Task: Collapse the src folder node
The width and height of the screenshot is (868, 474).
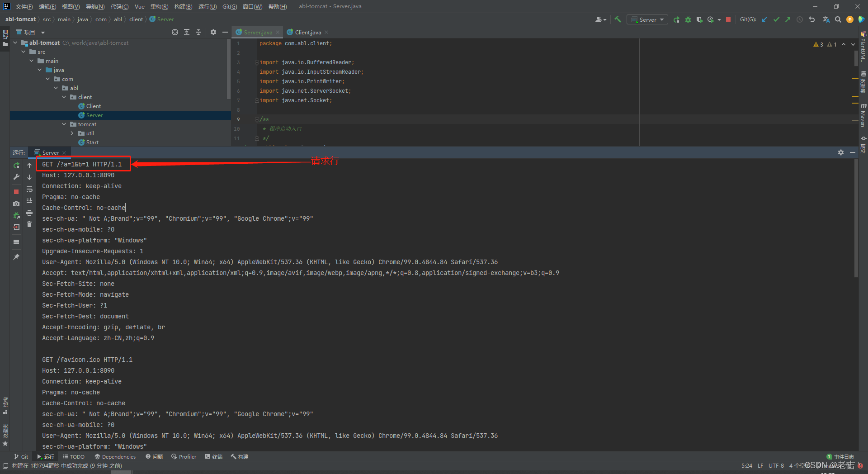Action: click(x=24, y=52)
